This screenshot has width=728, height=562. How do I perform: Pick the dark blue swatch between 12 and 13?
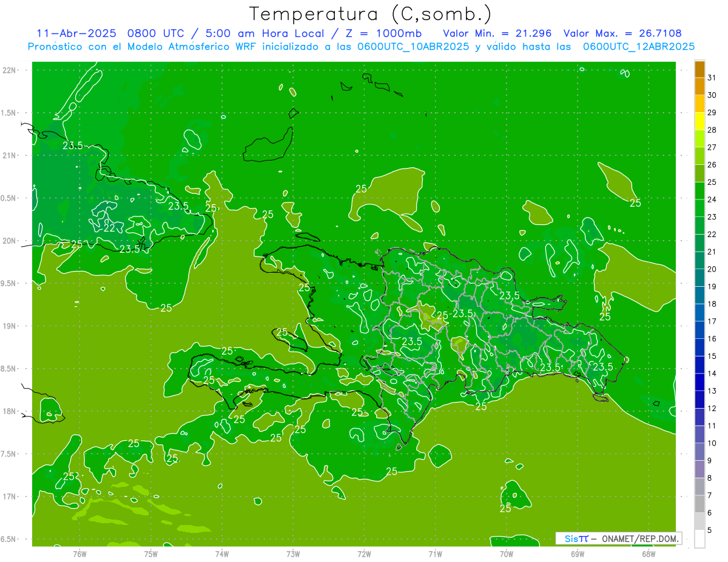click(699, 400)
